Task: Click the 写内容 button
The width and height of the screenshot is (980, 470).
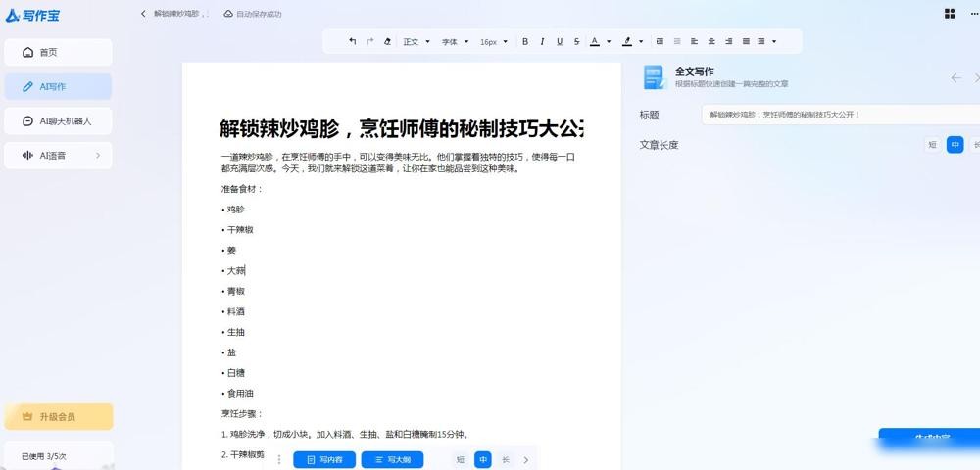Action: [x=324, y=460]
